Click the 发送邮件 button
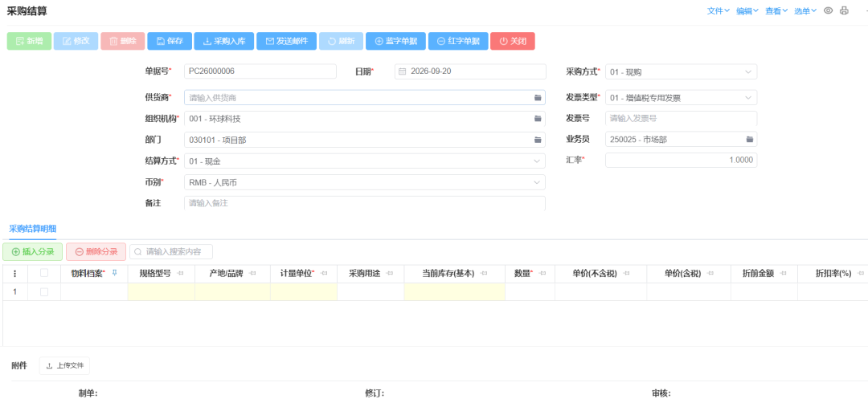Image resolution: width=868 pixels, height=403 pixels. (286, 41)
